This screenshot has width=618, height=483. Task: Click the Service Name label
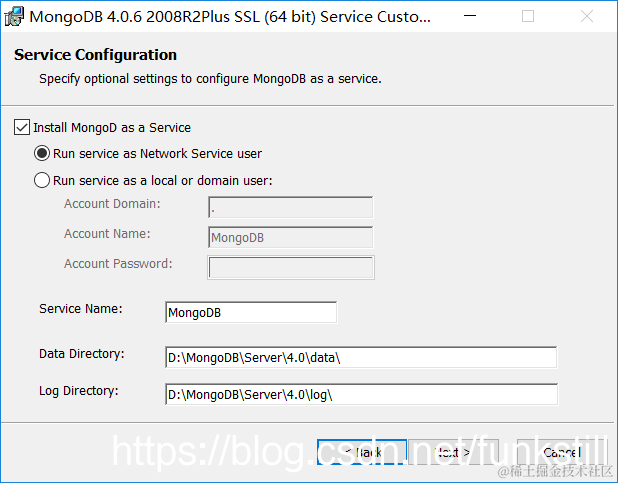coord(81,308)
